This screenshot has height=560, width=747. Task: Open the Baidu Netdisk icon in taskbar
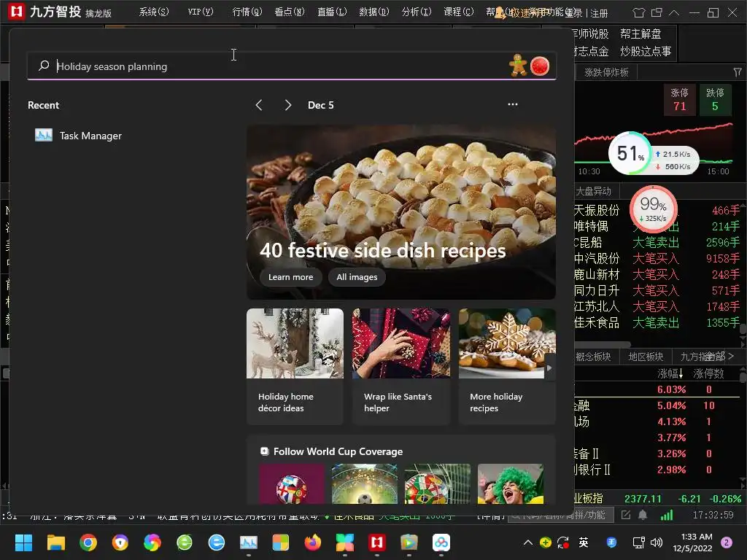(x=441, y=542)
